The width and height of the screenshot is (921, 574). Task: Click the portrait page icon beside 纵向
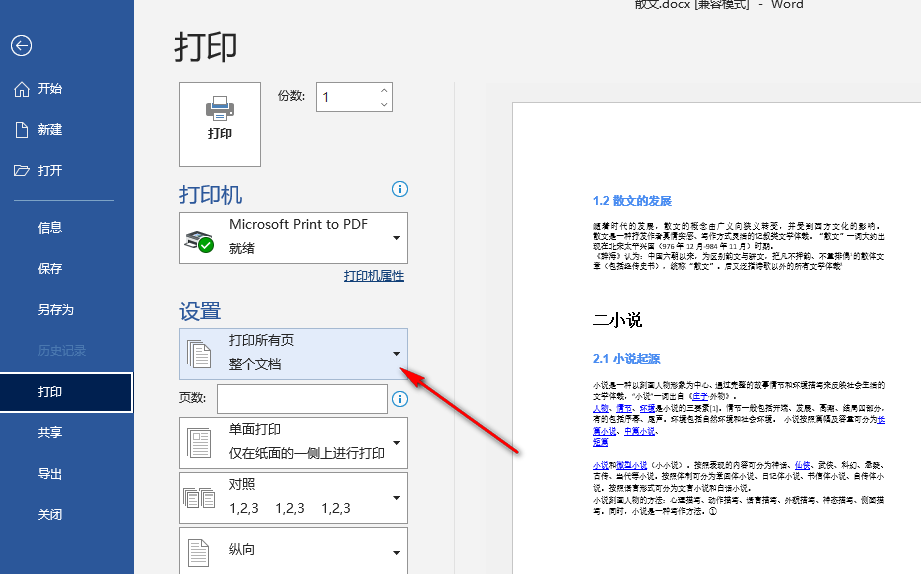click(x=199, y=553)
